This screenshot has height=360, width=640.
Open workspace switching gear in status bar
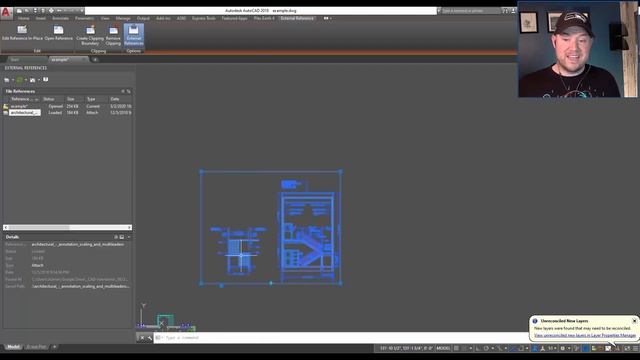click(562, 348)
